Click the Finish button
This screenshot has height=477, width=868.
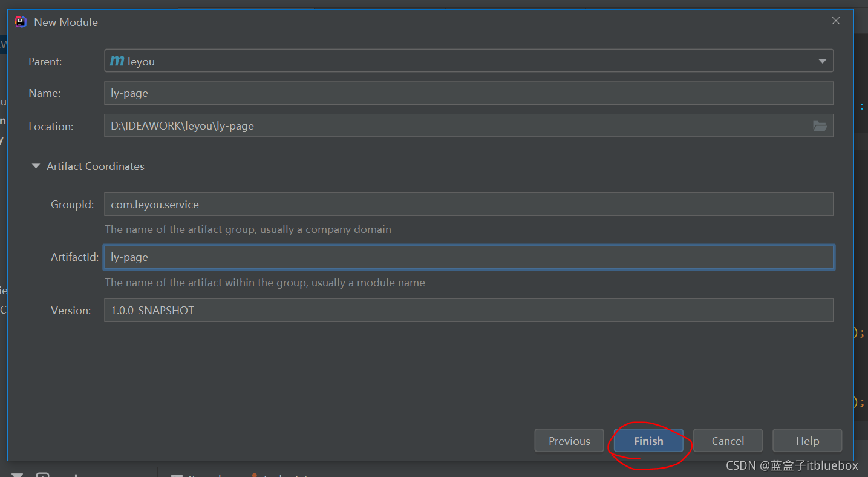click(x=648, y=441)
